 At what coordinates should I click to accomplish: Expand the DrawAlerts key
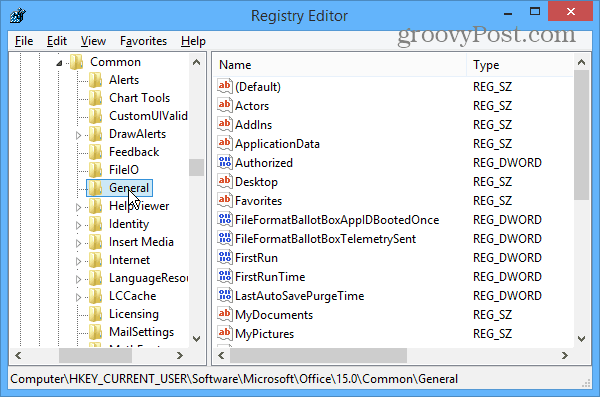(78, 135)
